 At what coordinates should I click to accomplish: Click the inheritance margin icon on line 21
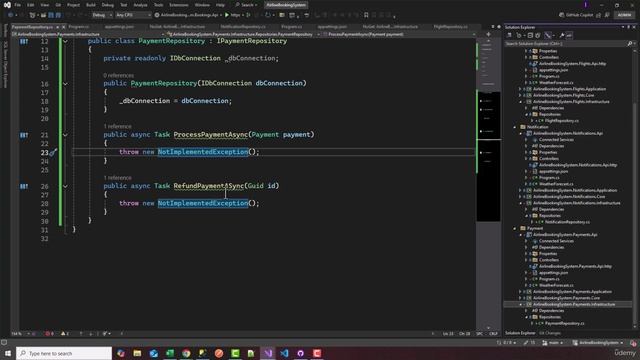24,135
